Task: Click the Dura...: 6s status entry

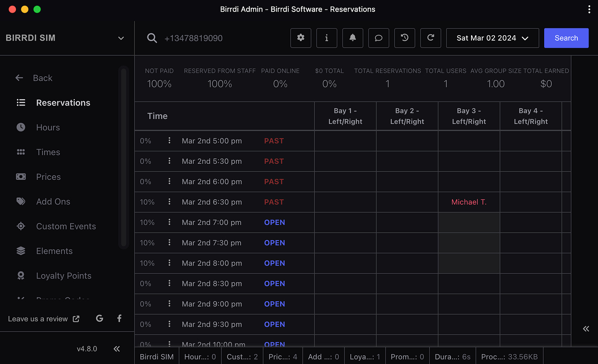Action: tap(453, 357)
